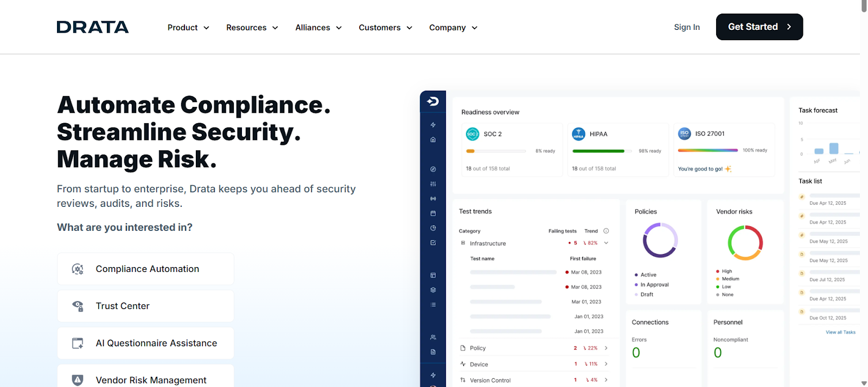This screenshot has width=868, height=387.
Task: Click the HIPAA readiness progress bar
Action: 602,151
